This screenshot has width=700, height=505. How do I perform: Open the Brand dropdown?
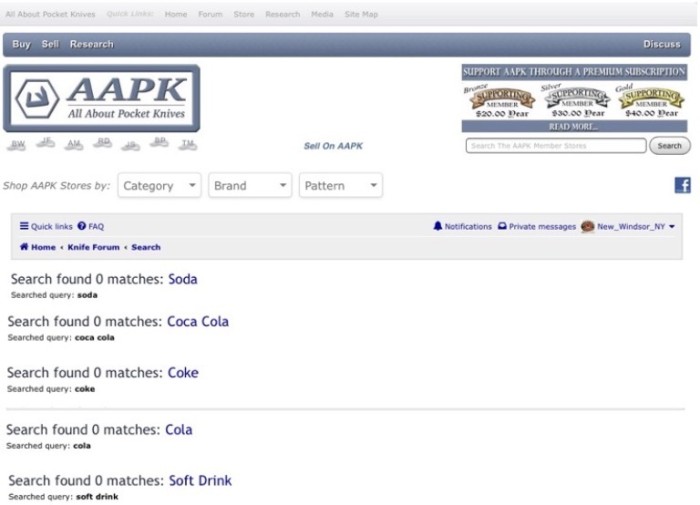point(250,185)
